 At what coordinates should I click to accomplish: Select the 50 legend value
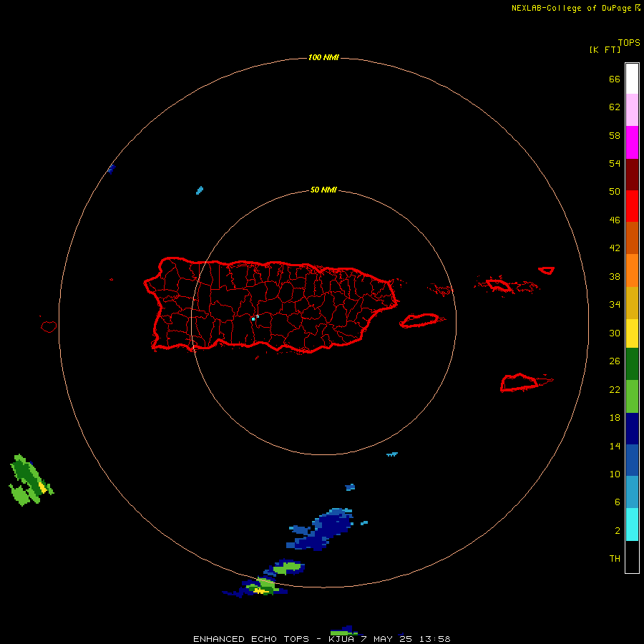(x=615, y=191)
